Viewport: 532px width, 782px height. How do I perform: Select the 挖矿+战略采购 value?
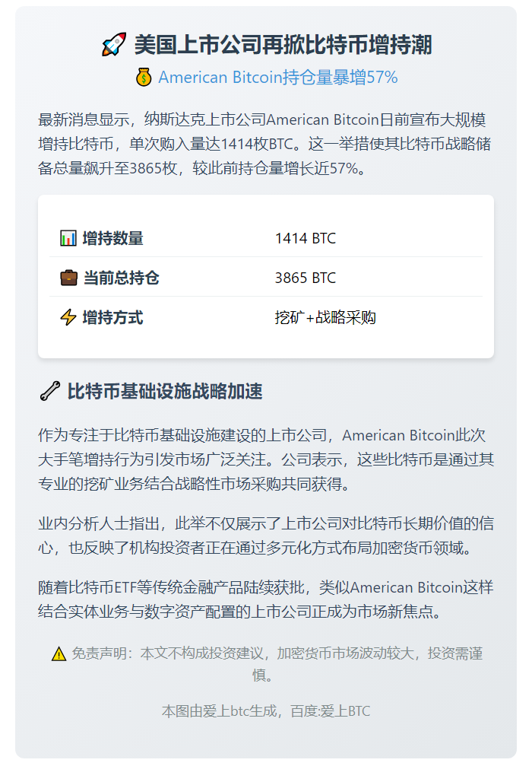tap(325, 317)
